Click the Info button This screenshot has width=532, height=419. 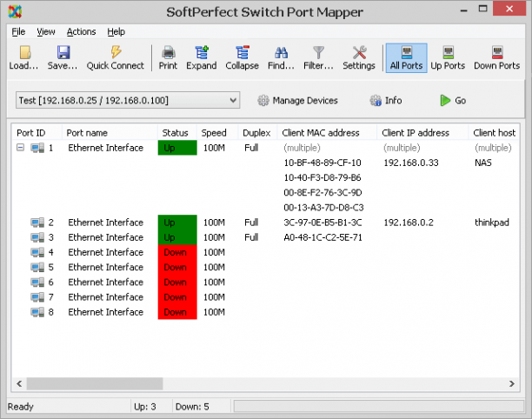pos(386,101)
